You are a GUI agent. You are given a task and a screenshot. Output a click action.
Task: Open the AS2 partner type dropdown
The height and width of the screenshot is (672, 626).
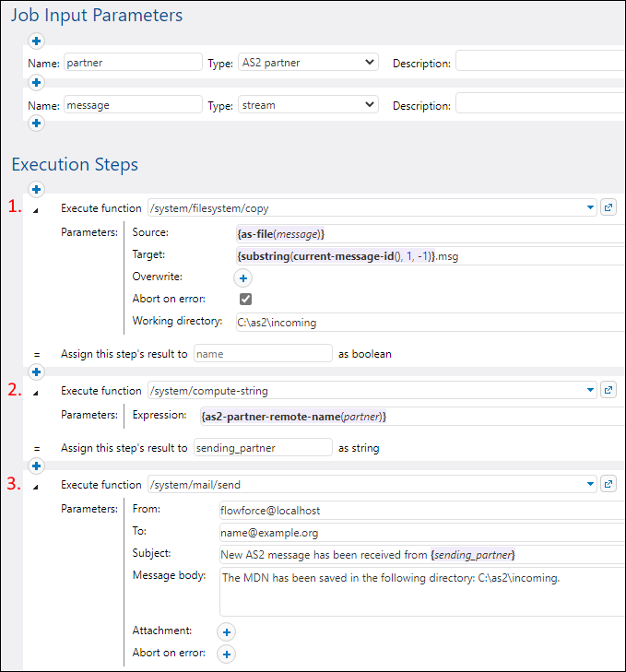point(308,63)
